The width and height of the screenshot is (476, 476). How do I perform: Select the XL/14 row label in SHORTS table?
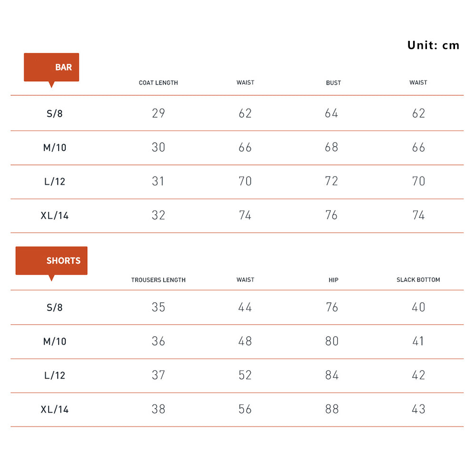point(55,409)
